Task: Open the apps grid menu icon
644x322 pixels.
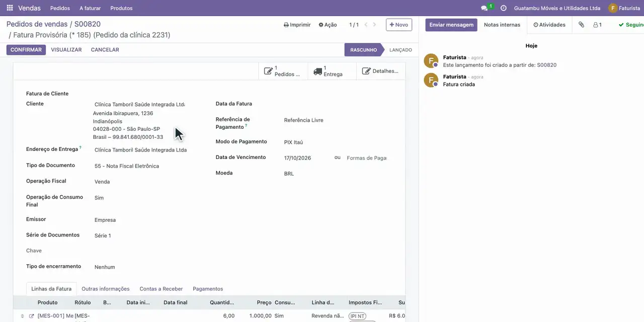Action: tap(10, 8)
